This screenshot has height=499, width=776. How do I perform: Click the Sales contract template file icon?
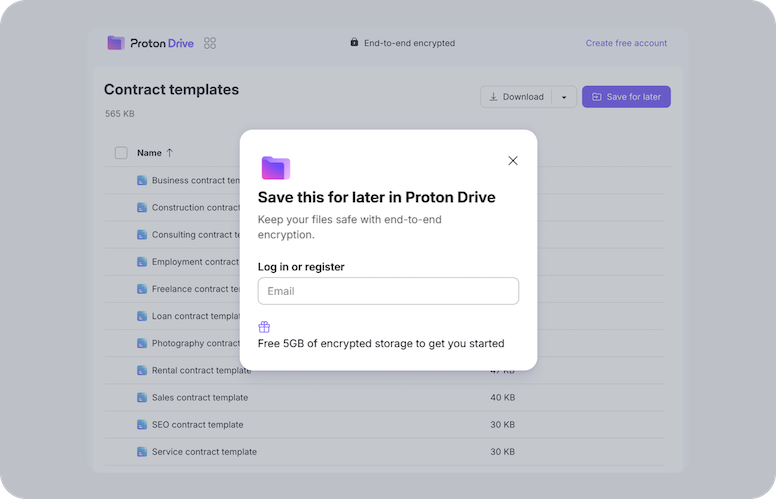(142, 398)
